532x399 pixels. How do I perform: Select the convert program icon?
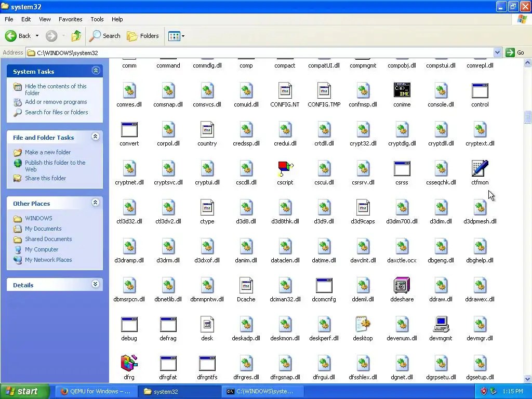(x=129, y=129)
